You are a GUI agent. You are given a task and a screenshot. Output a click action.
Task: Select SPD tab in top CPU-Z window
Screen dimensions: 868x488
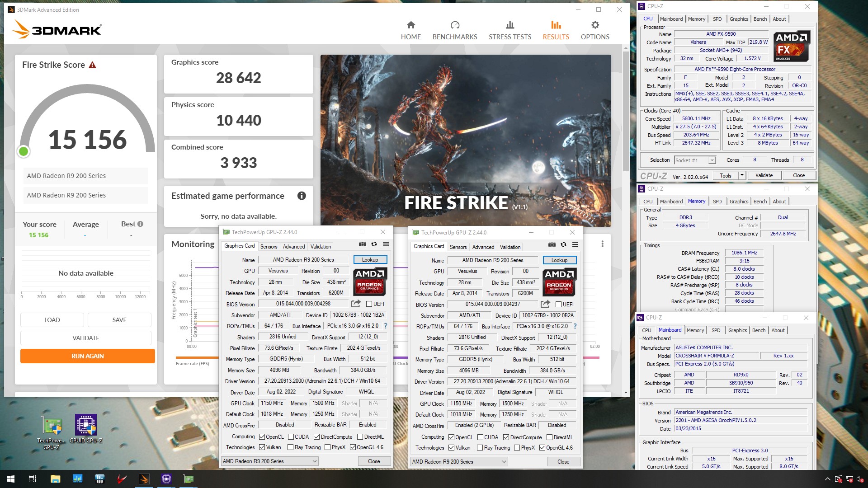click(717, 19)
